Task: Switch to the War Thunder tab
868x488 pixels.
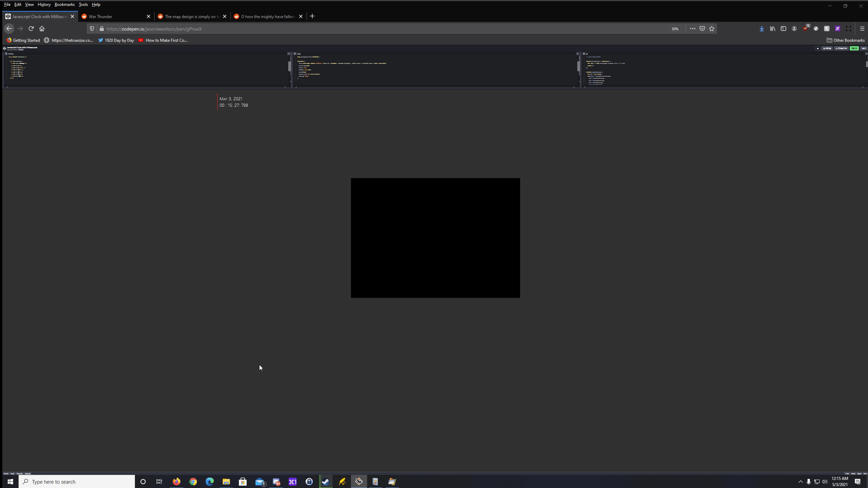Action: tap(114, 17)
